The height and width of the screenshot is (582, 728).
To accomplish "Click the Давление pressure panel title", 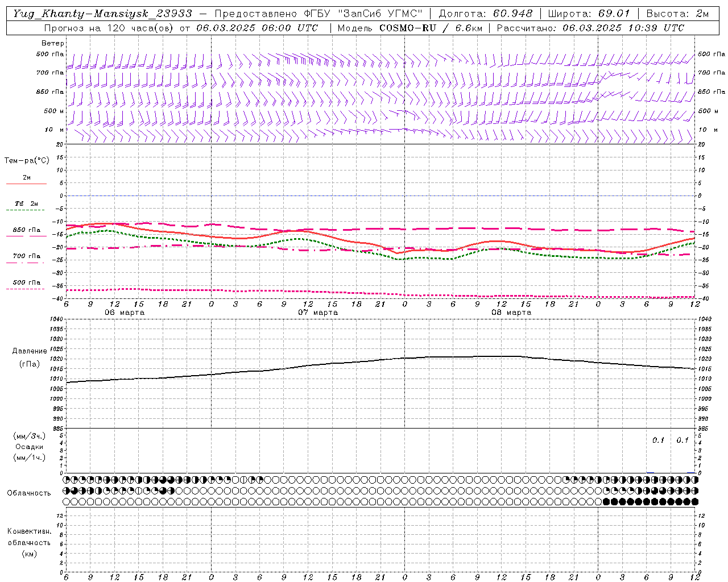I will (x=29, y=351).
